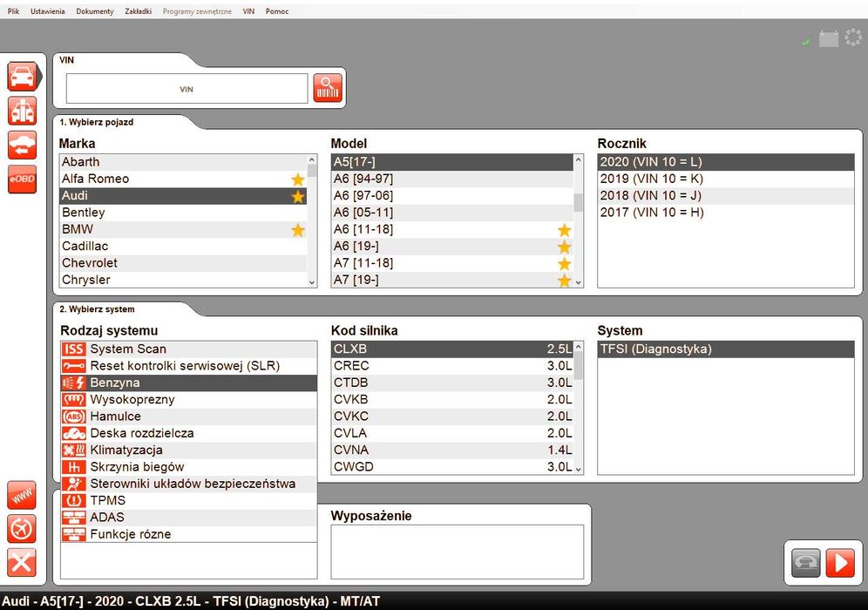Open the vehicle selection car icon
This screenshot has height=610, width=868.
(23, 77)
